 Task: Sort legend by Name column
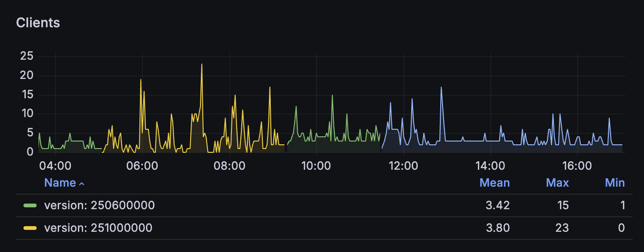coord(60,183)
